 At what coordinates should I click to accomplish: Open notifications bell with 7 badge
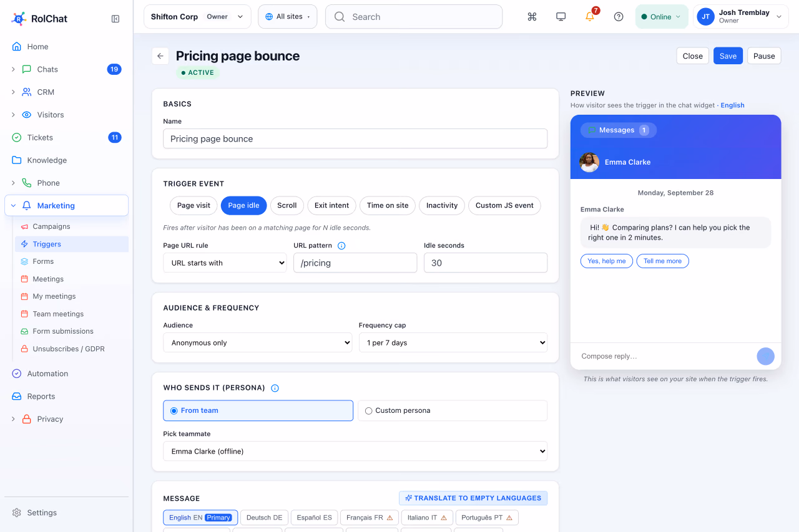point(590,17)
